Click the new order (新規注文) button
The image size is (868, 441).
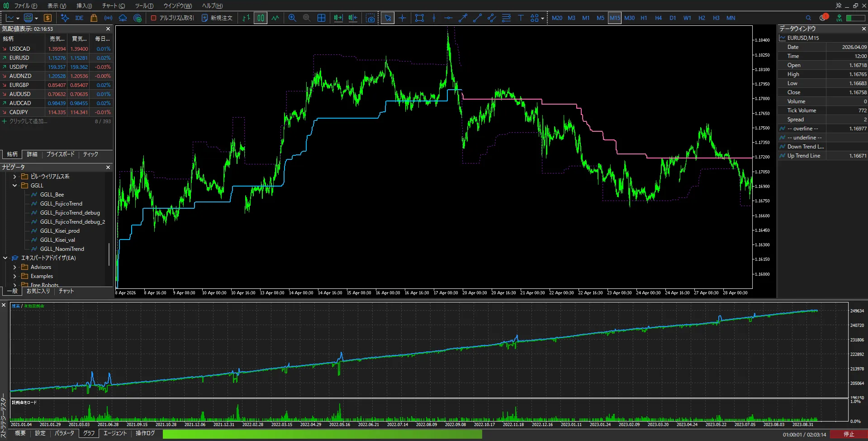coord(217,18)
